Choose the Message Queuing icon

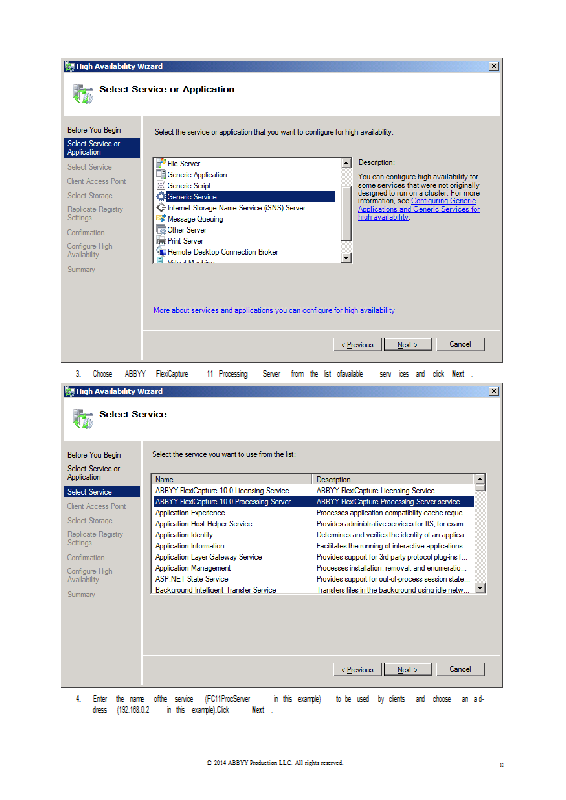(161, 219)
